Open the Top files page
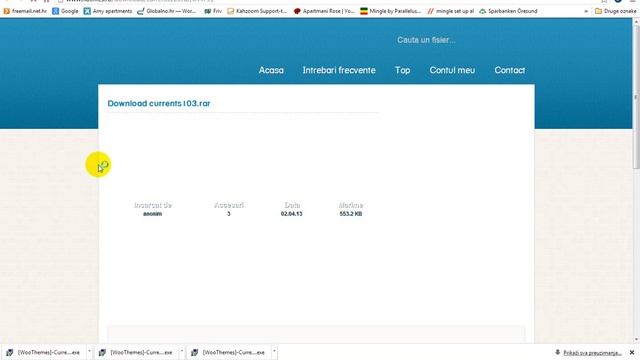640x360 pixels. tap(402, 70)
